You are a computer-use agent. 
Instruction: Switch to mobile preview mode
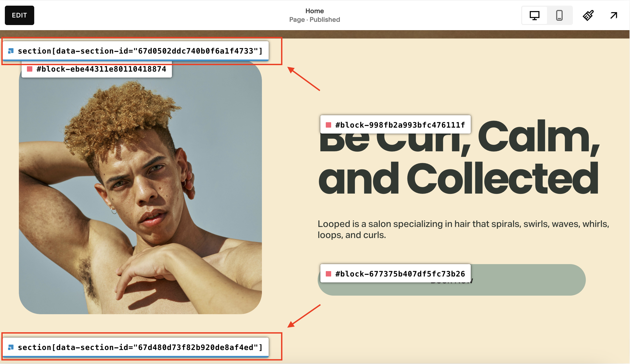[559, 15]
